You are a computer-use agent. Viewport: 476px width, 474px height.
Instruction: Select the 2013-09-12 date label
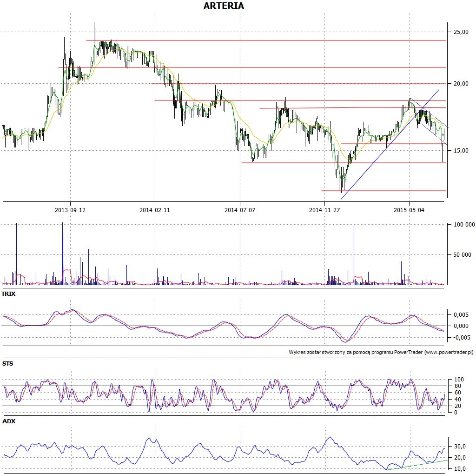tap(70, 210)
